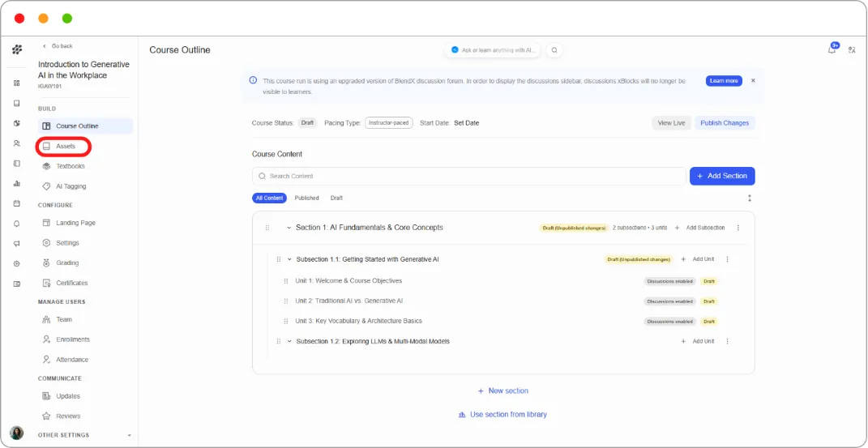Viewport: 868px width, 448px height.
Task: Open the users icon in left rail
Action: coord(16,143)
